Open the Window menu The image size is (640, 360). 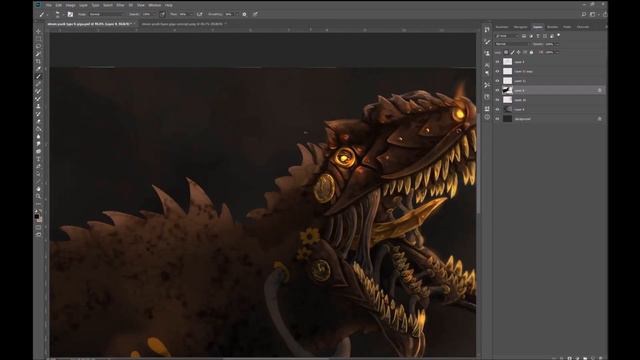coord(154,5)
